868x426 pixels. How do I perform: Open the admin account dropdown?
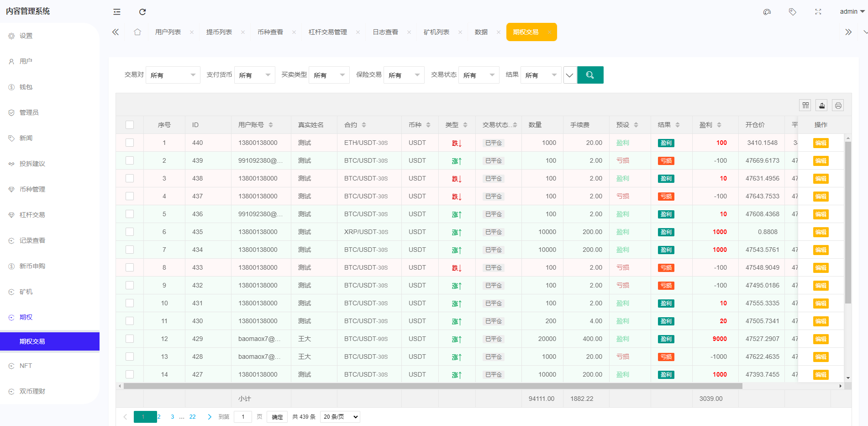click(x=850, y=11)
